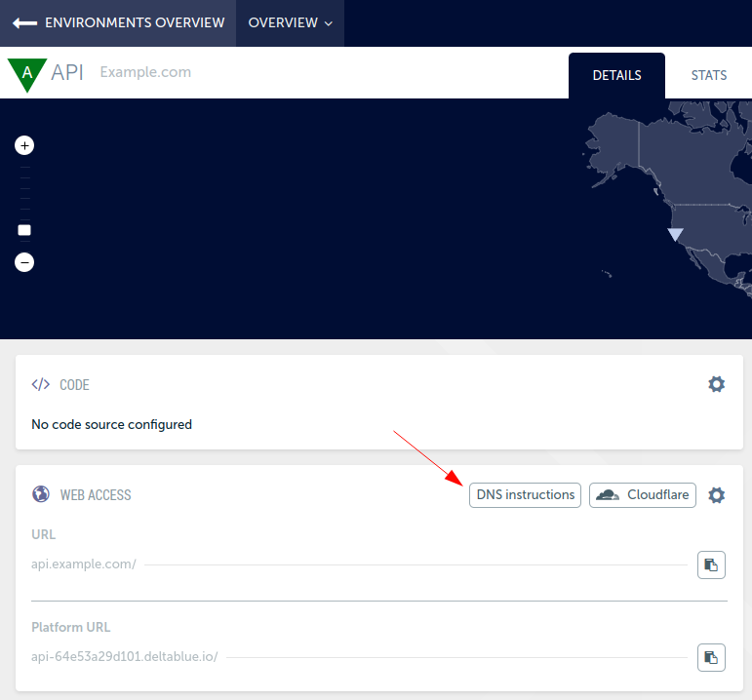Click the Web Access globe icon
The height and width of the screenshot is (700, 752).
pyautogui.click(x=40, y=494)
